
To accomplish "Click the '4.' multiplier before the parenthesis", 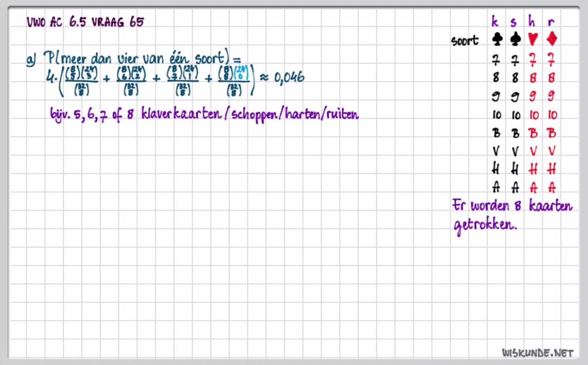I will (51, 77).
